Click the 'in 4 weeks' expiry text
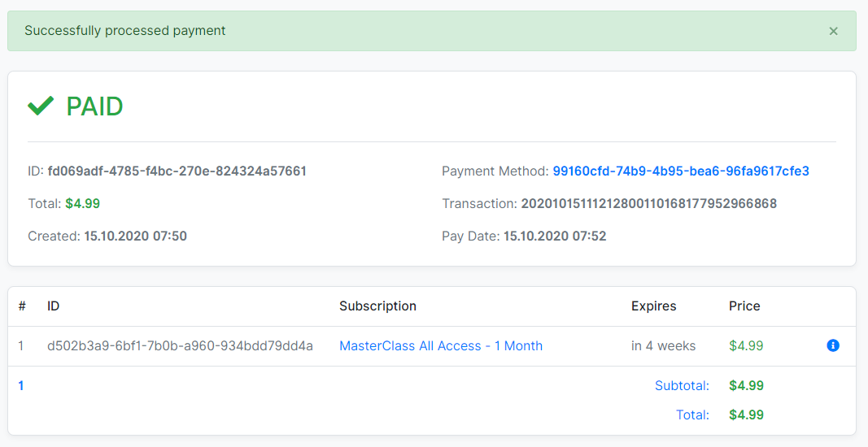868x447 pixels. coord(663,346)
